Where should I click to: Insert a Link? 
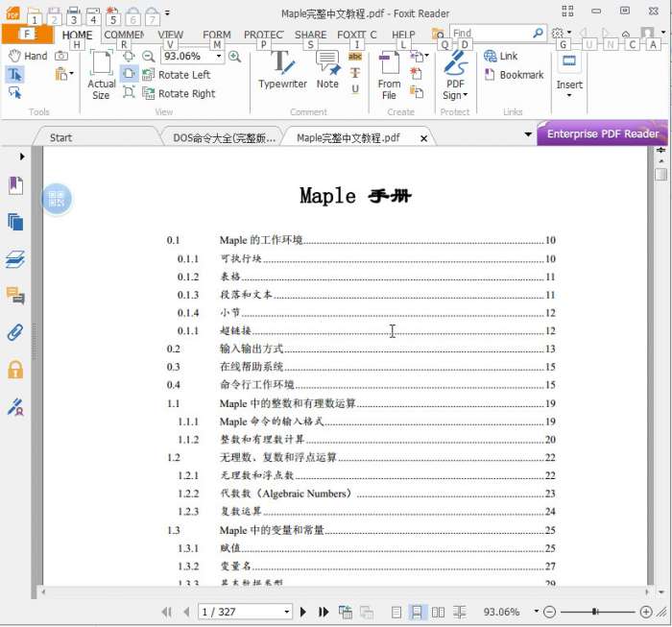(x=500, y=56)
